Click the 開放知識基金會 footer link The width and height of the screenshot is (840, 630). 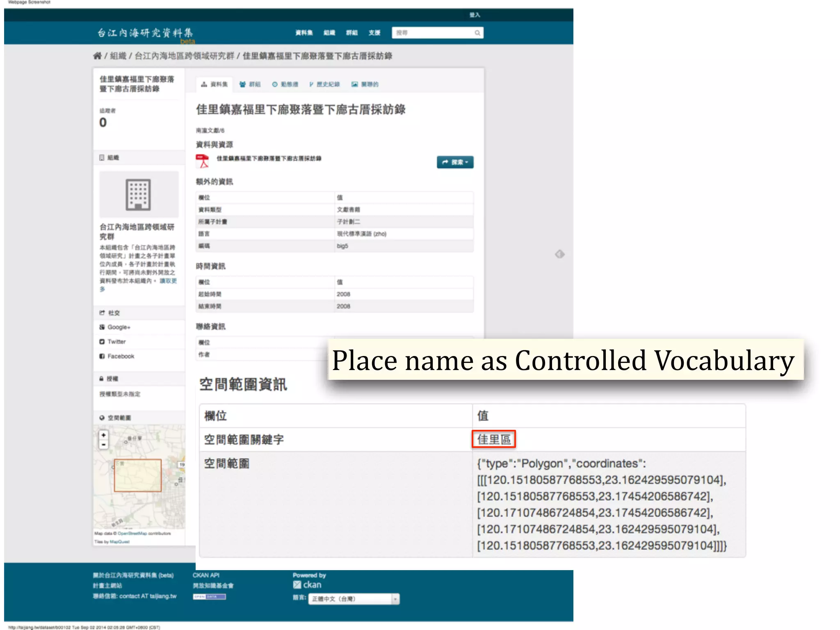213,586
